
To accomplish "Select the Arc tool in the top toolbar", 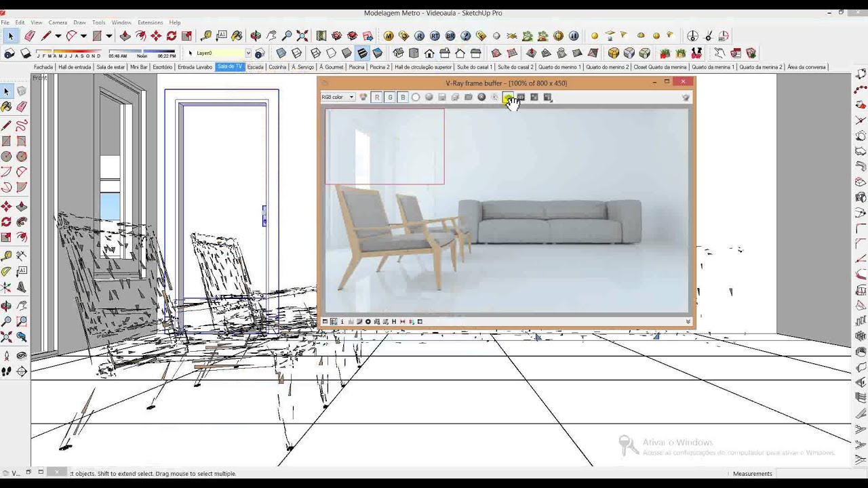I will pyautogui.click(x=71, y=36).
